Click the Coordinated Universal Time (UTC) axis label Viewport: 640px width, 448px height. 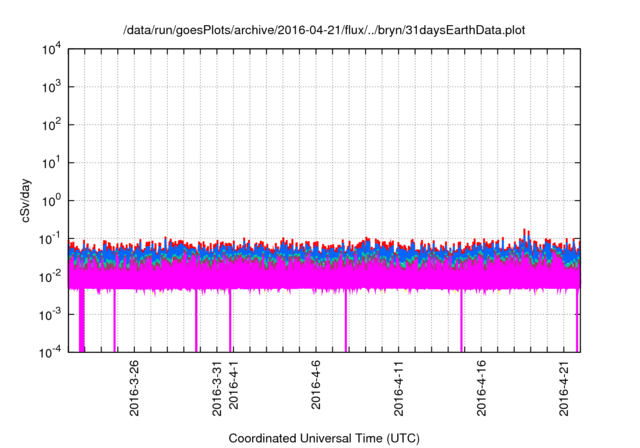323,438
